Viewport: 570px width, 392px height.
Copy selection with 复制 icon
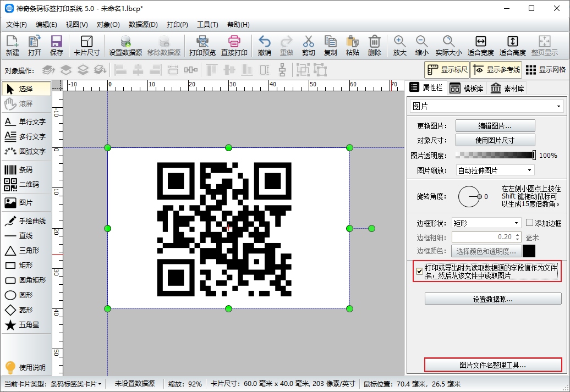coord(331,46)
